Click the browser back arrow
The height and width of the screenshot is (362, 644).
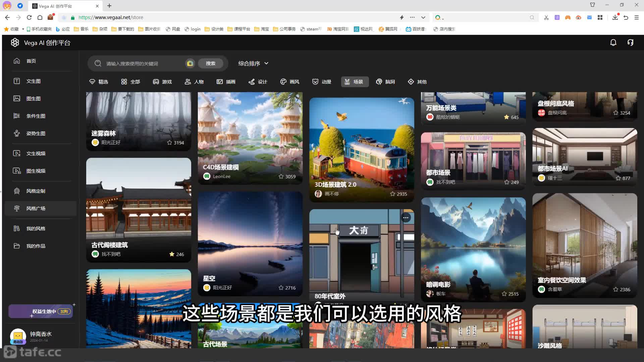[7, 17]
